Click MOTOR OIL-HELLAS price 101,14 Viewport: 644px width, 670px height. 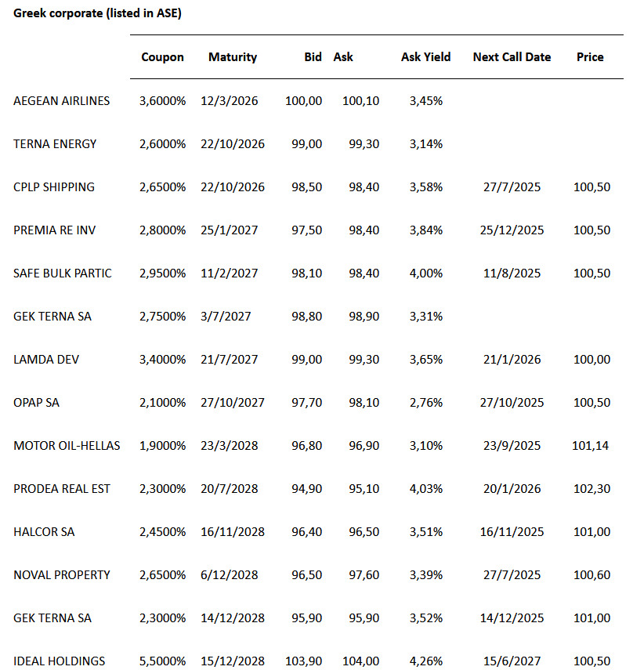tap(591, 446)
